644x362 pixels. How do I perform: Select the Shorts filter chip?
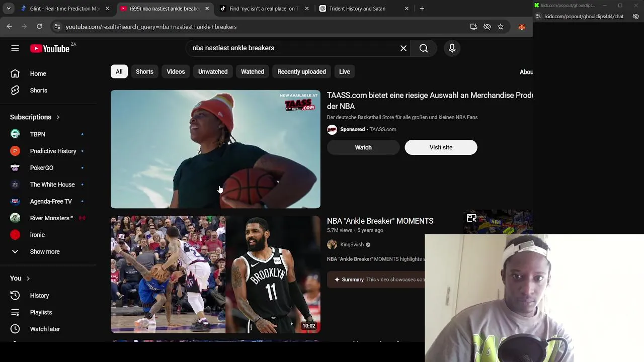click(144, 72)
